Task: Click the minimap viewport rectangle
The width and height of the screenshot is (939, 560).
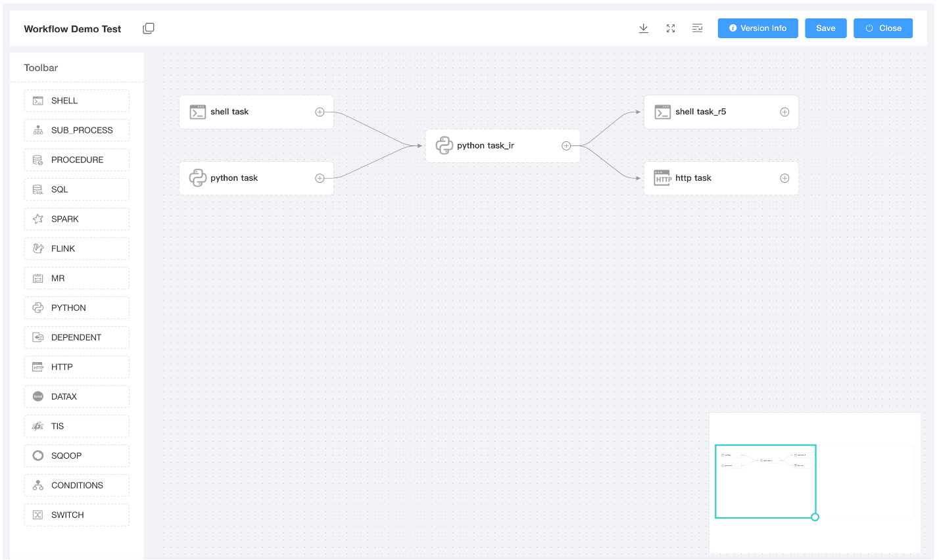Action: point(765,481)
